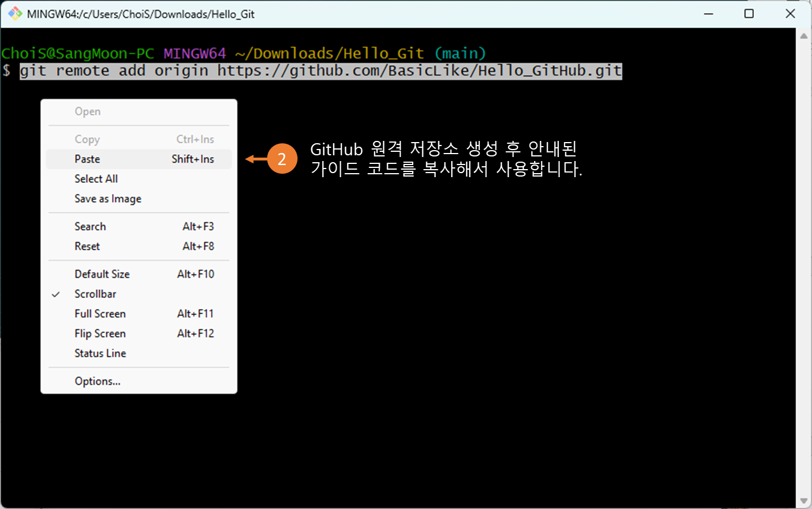
Task: Click the MINGW64 window title text
Action: point(141,14)
